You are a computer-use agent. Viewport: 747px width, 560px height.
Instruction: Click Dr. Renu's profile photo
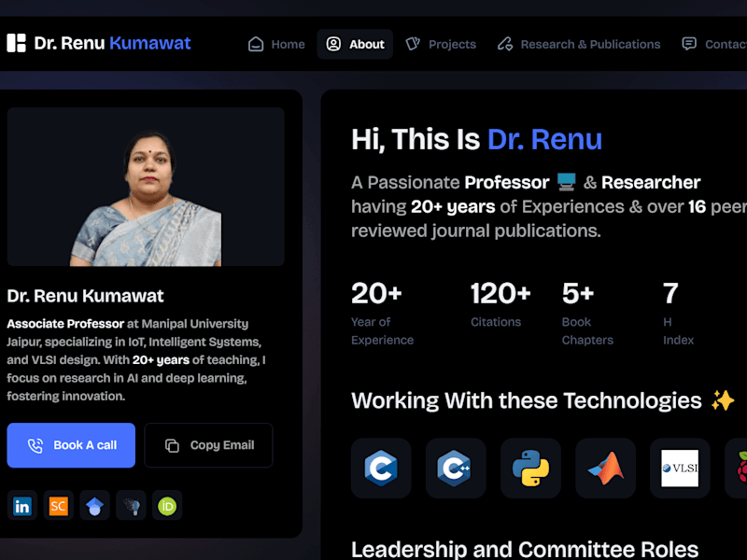[146, 187]
